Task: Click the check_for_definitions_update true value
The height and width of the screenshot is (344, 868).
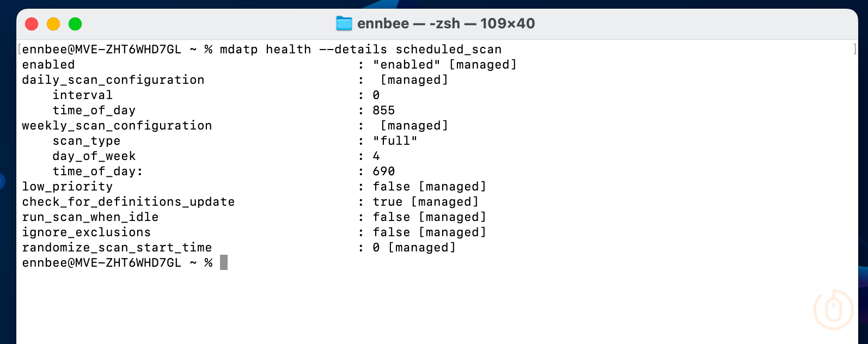Action: click(388, 201)
